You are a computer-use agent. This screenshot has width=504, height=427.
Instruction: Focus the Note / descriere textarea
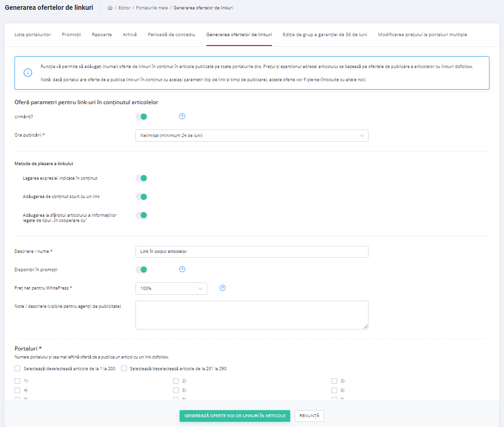[252, 315]
